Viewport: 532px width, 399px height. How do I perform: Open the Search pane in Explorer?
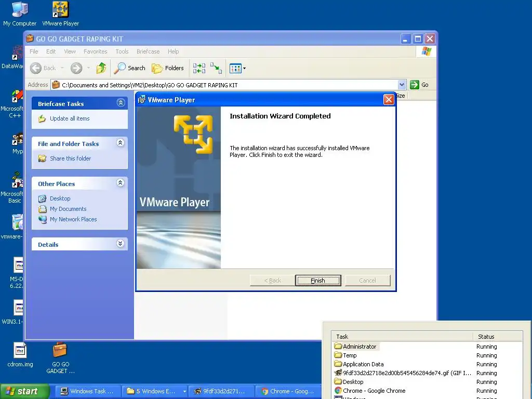[x=129, y=68]
